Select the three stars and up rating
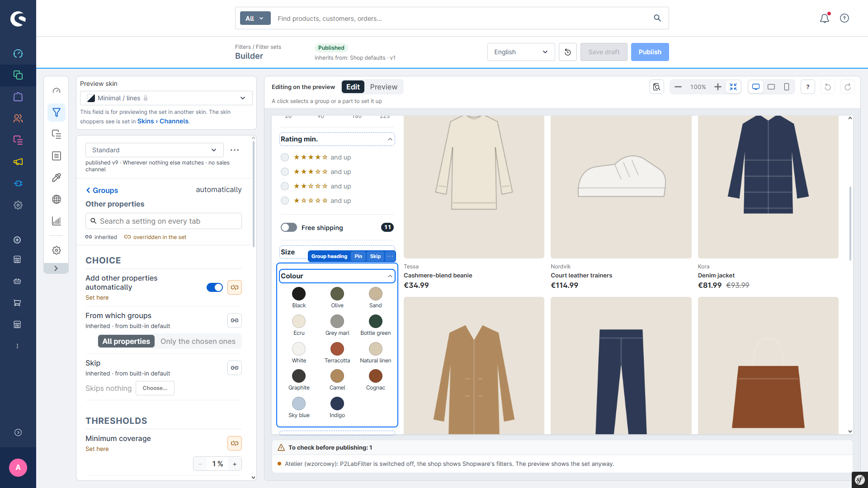This screenshot has height=488, width=868. coord(285,172)
